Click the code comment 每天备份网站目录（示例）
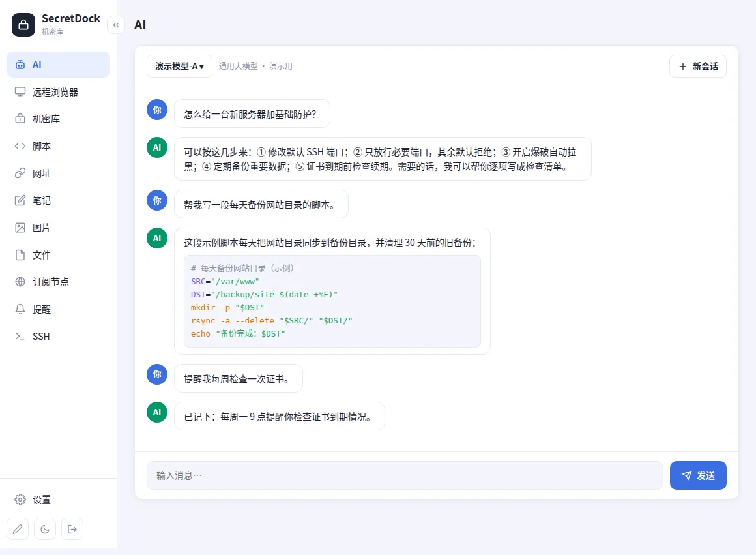The width and height of the screenshot is (756, 555). point(242,268)
